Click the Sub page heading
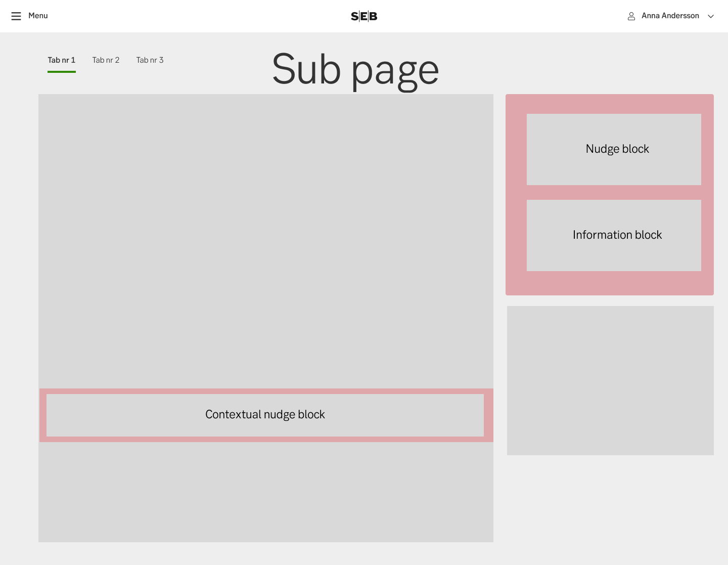 (355, 69)
